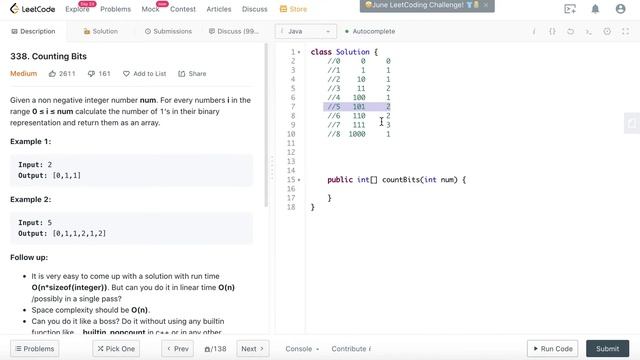This screenshot has width=640, height=360.
Task: Open Explore menu in top navigation
Action: 77,9
